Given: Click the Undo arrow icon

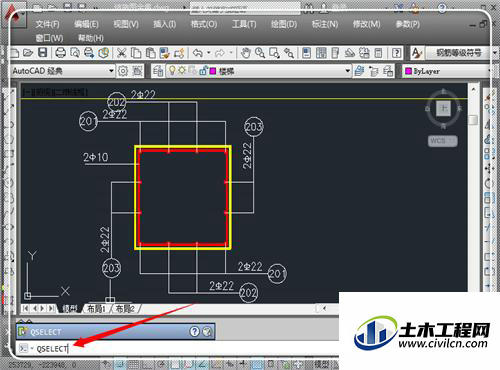Looking at the screenshot, I should 198,53.
